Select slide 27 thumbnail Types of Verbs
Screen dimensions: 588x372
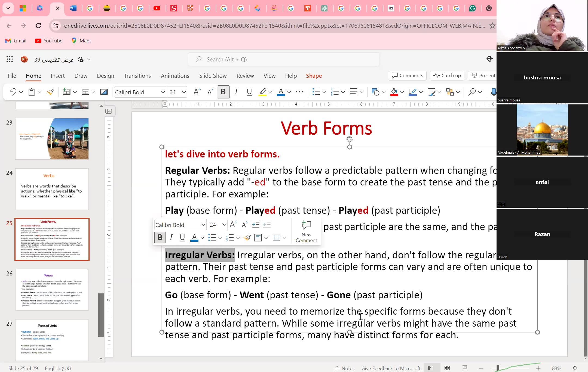52,340
